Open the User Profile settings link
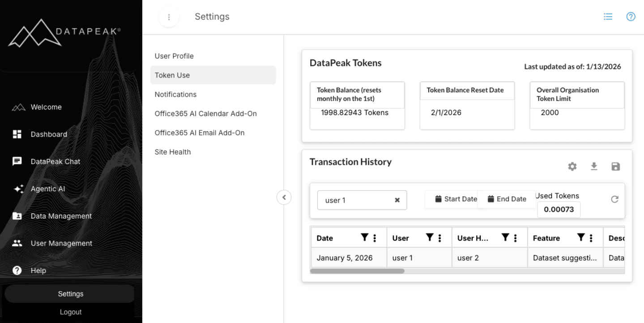 pyautogui.click(x=174, y=56)
